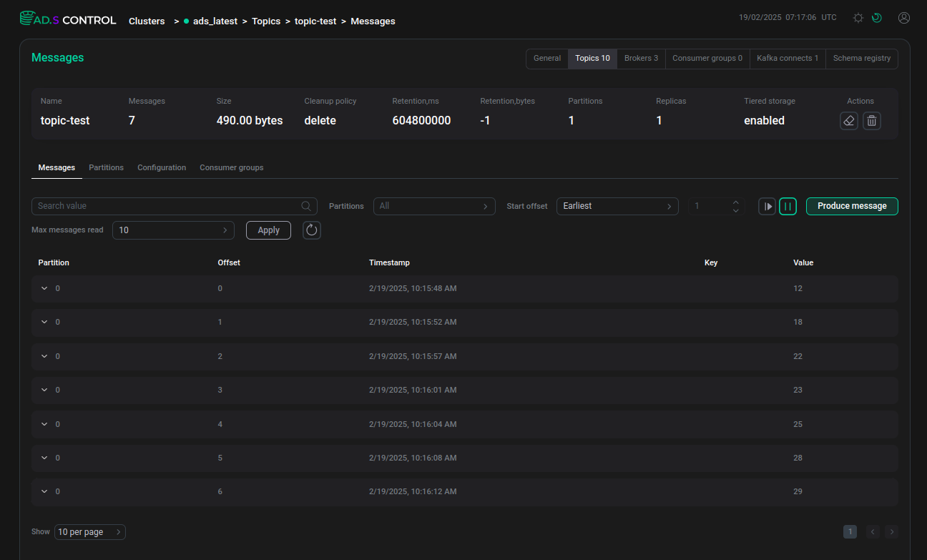Expand message row with offset 0

click(44, 288)
